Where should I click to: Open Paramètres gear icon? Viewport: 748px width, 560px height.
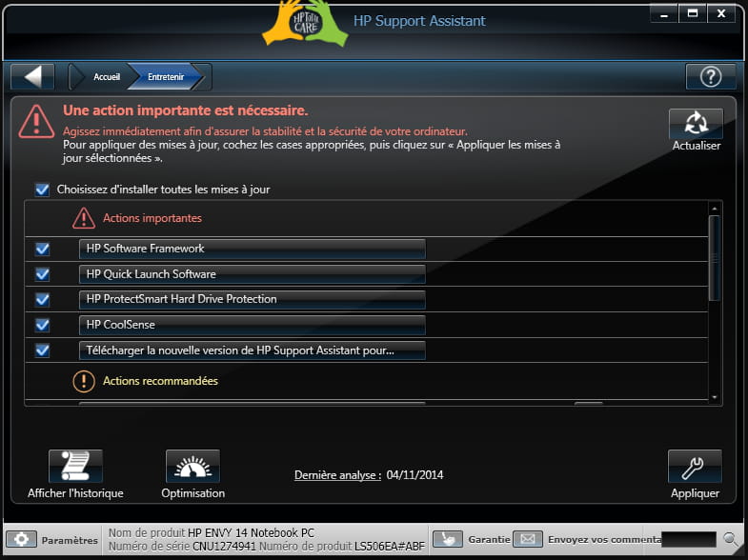22,539
